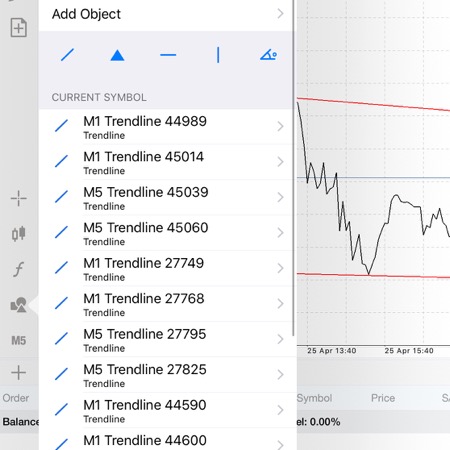Select blue horizontal price line on chart
450x450 pixels.
click(373, 178)
